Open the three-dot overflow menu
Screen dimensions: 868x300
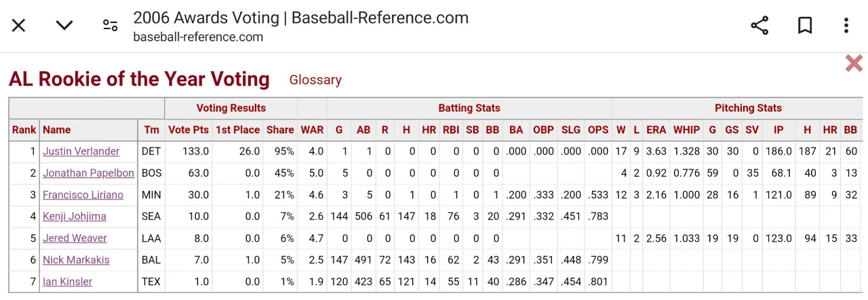(x=846, y=26)
